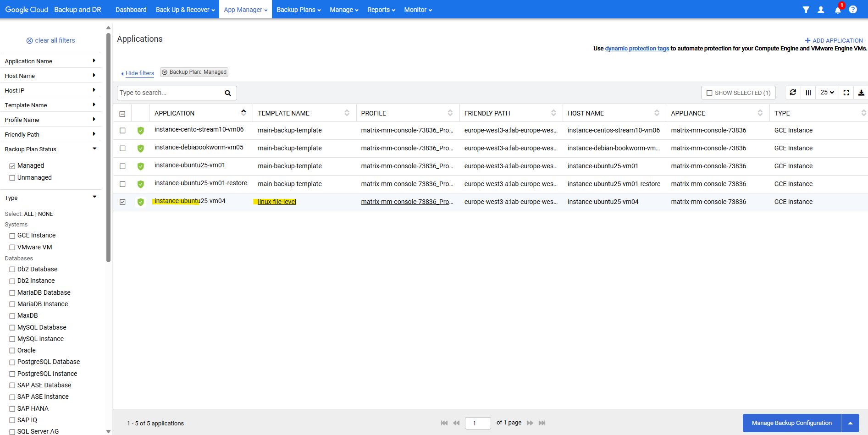Click the help question mark icon
The width and height of the screenshot is (868, 435).
853,10
